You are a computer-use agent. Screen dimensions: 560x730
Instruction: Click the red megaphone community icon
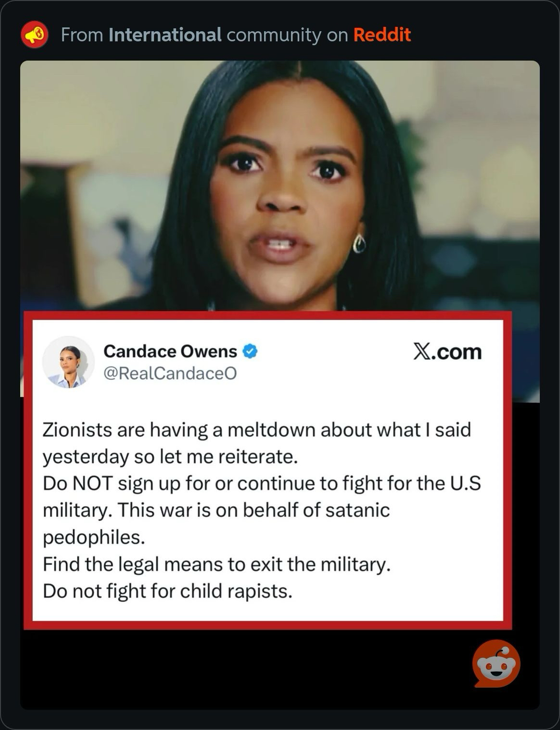click(x=35, y=35)
